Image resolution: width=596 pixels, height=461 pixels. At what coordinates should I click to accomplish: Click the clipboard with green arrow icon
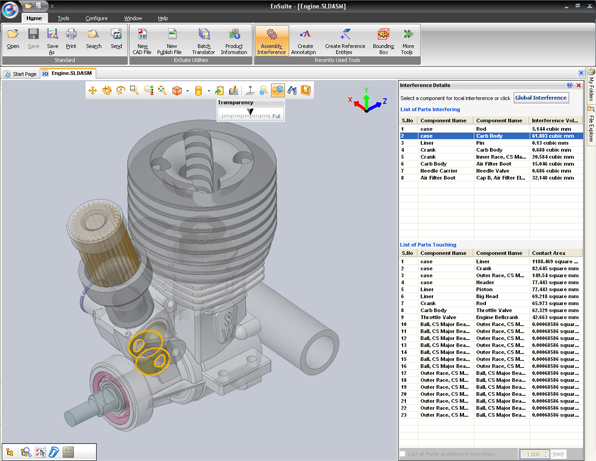[219, 90]
